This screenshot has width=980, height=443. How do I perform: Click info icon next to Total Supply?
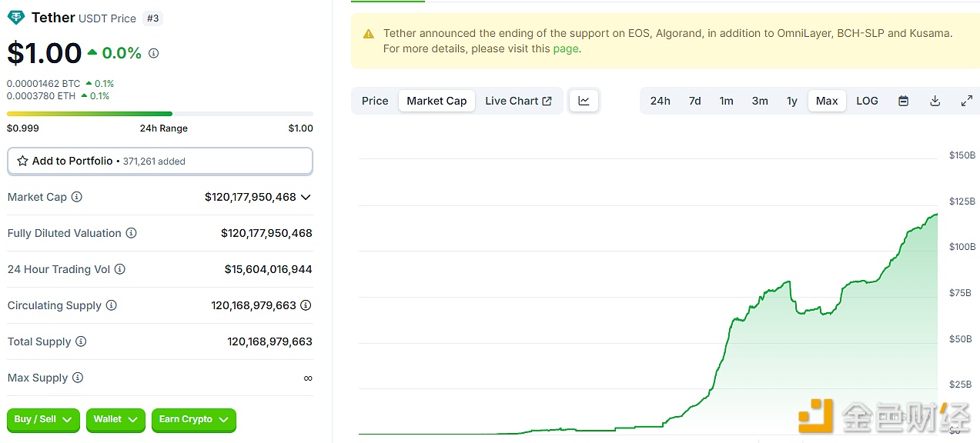click(80, 341)
